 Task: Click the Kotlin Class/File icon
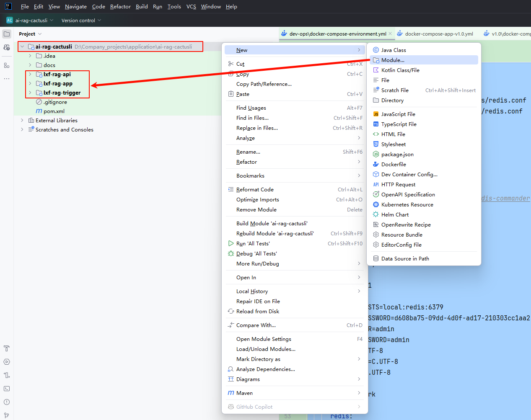pyautogui.click(x=376, y=70)
